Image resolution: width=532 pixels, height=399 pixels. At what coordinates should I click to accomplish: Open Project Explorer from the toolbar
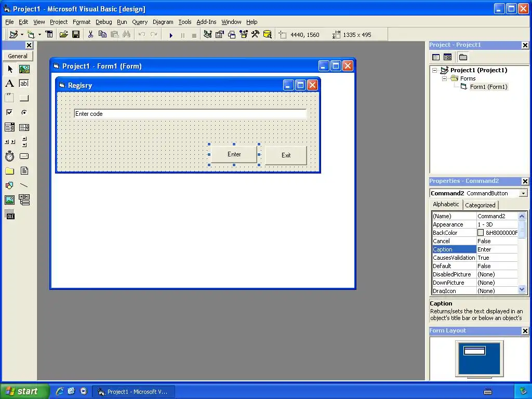(x=208, y=35)
